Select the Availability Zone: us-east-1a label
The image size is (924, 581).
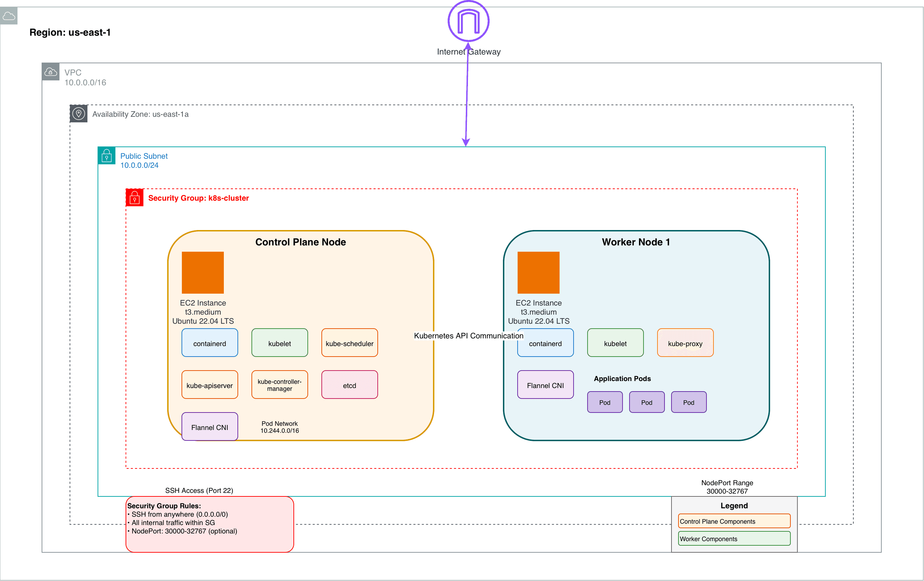pyautogui.click(x=141, y=114)
